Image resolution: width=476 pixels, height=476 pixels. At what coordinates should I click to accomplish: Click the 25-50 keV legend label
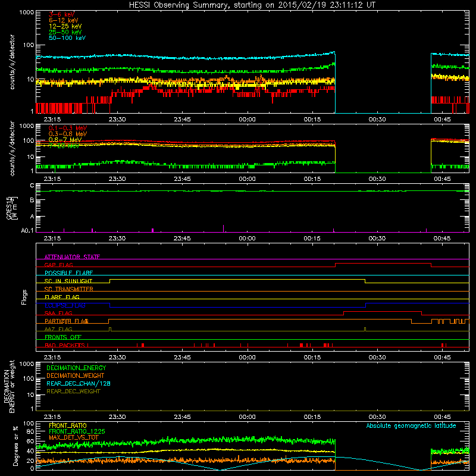65,32
